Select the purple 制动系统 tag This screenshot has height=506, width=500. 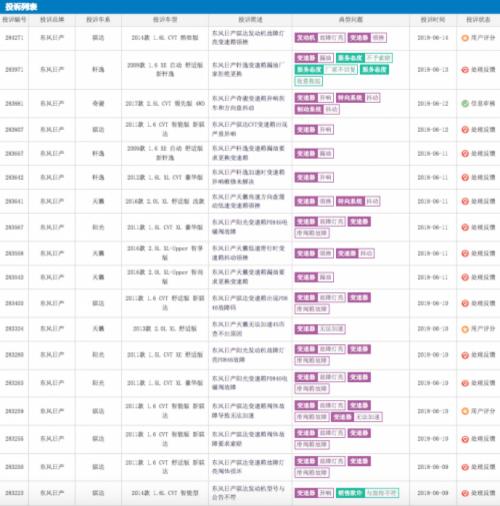(309, 109)
